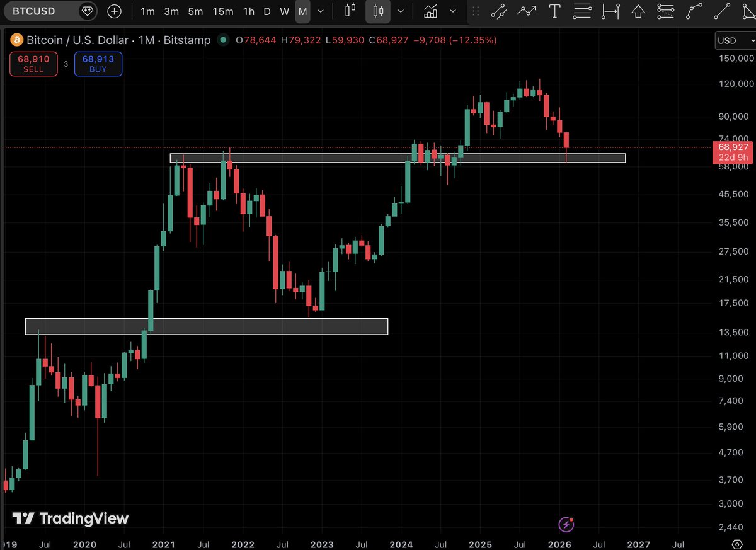Switch to hollow candles chart style
Screen dimensions: 756x550
click(351, 11)
